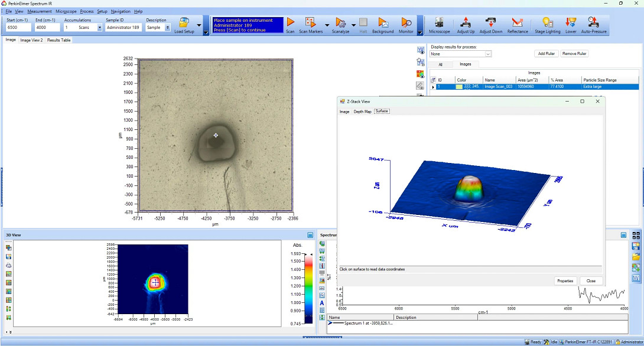Switch to Reflectance mode icon

[518, 22]
